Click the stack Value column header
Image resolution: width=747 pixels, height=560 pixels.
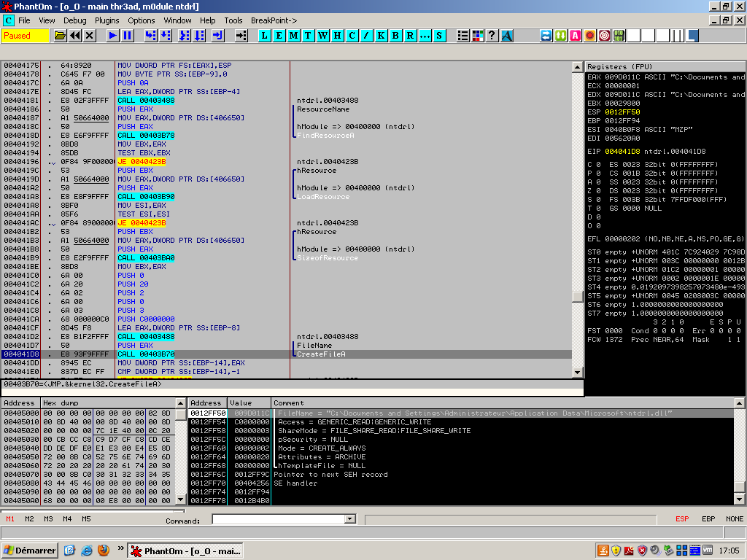pos(249,402)
